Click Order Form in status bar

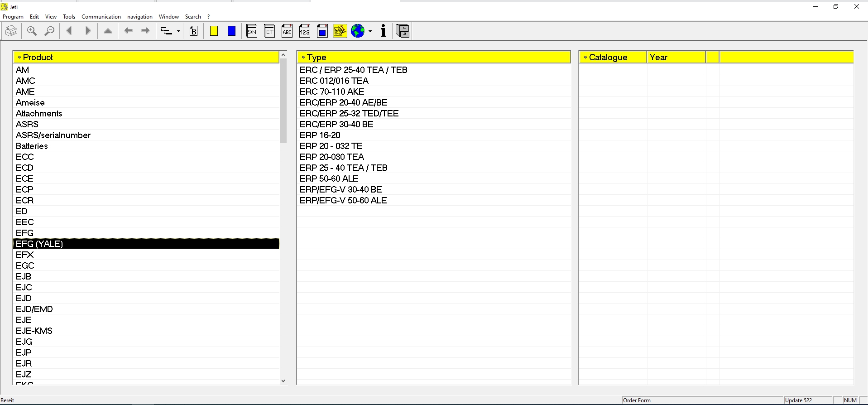637,400
